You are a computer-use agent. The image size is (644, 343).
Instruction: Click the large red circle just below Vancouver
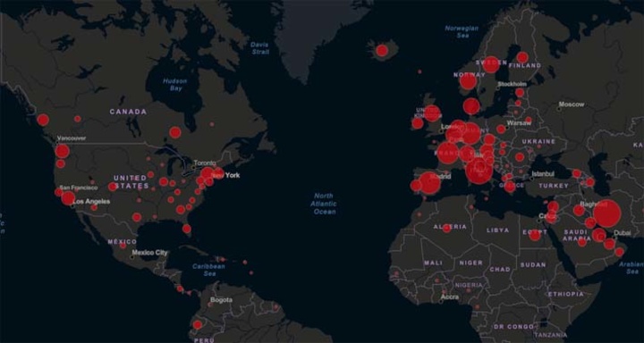pyautogui.click(x=62, y=151)
